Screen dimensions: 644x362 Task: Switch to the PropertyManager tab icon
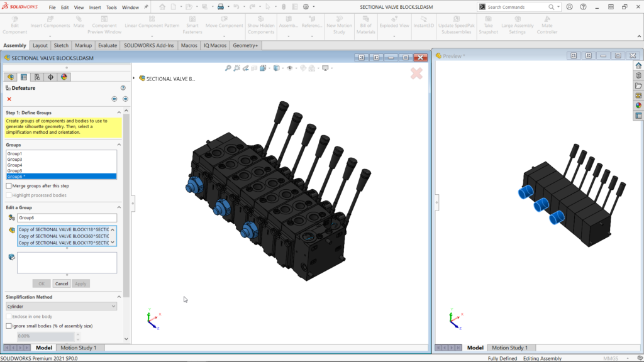point(24,77)
